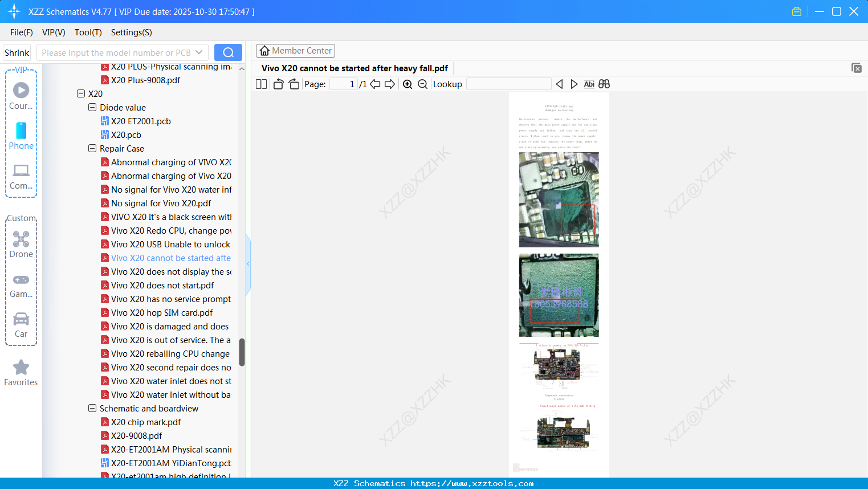Viewport: 868px width, 489px height.
Task: Toggle the two-page split view icon
Action: [261, 84]
